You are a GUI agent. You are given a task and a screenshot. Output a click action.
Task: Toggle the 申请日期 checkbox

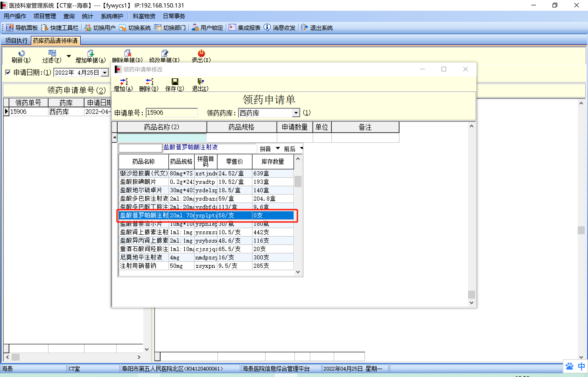click(8, 73)
